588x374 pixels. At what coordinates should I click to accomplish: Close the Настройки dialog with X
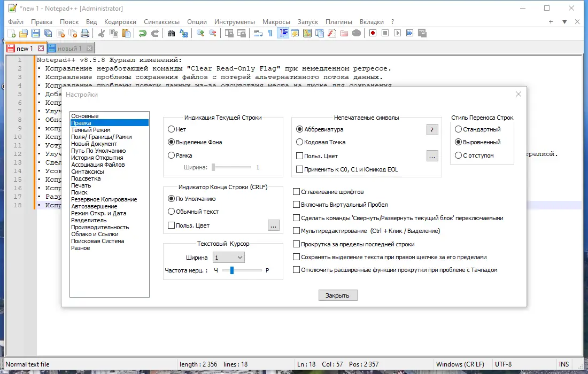click(x=519, y=94)
